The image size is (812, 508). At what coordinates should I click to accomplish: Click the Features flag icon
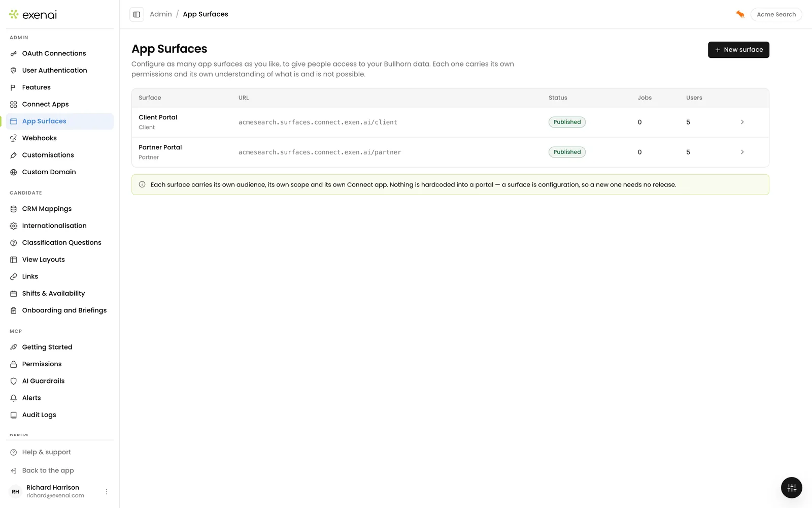[x=14, y=87]
